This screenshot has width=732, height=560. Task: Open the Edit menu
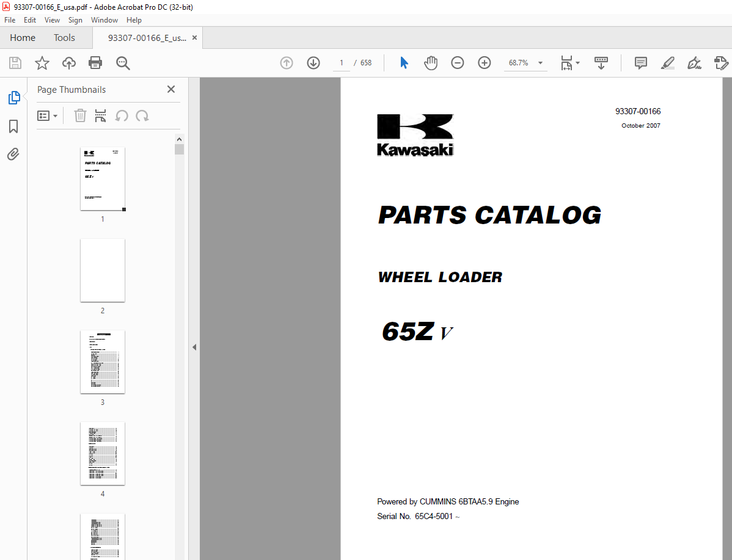(30, 20)
